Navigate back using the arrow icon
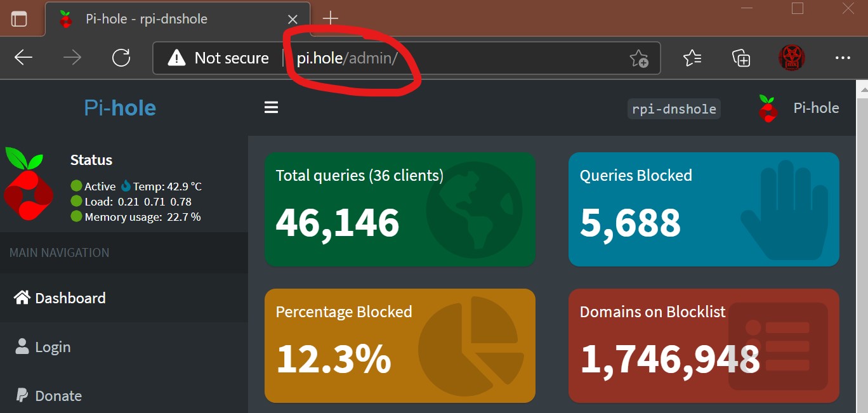The image size is (868, 413). (x=23, y=57)
